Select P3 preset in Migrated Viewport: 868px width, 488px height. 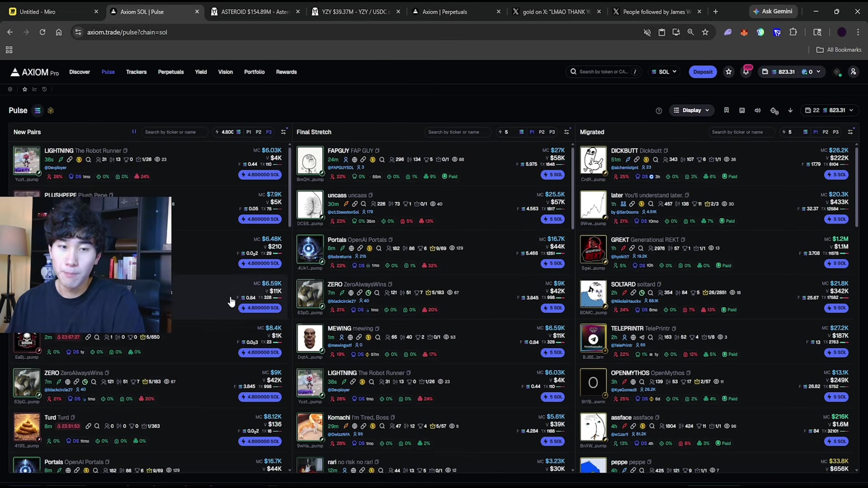click(835, 132)
